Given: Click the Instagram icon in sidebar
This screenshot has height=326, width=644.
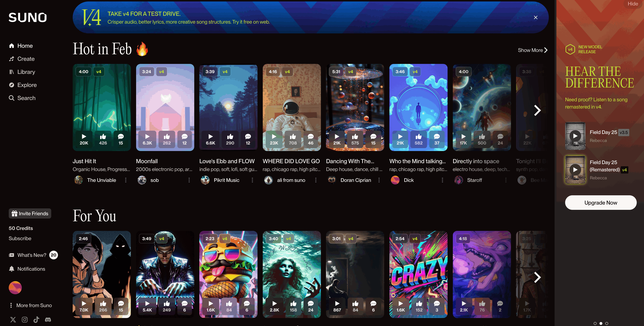Looking at the screenshot, I should coord(25,319).
